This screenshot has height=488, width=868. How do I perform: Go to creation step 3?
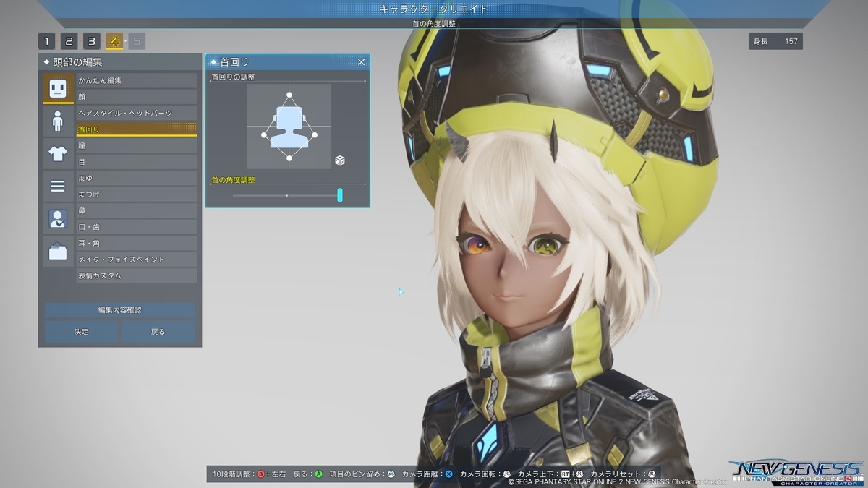[91, 41]
